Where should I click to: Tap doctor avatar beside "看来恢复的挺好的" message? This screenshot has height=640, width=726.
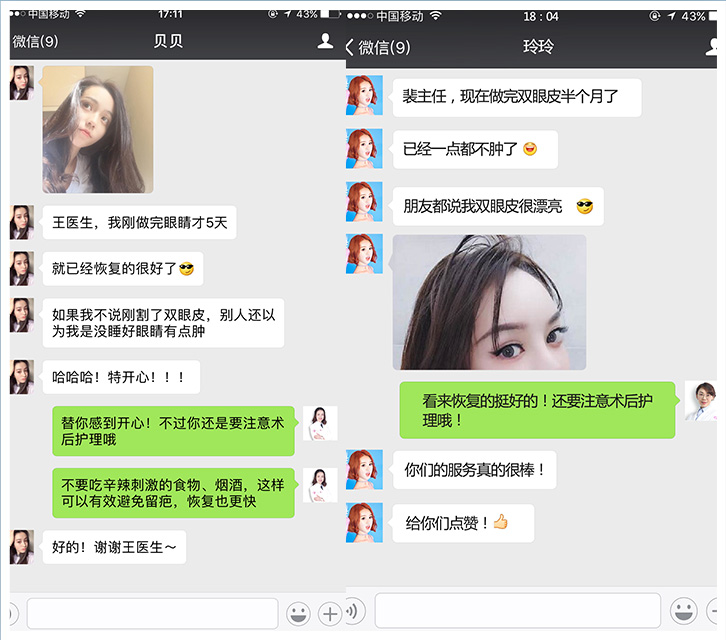701,400
